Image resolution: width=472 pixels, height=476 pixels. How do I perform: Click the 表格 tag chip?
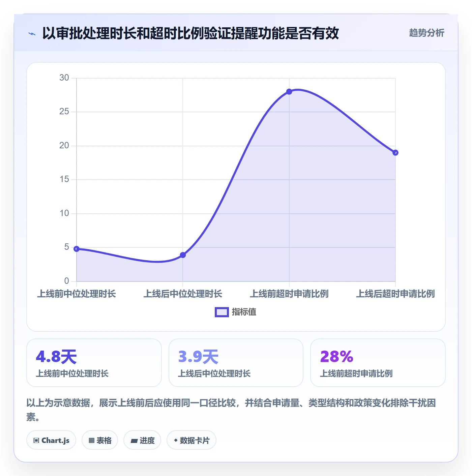click(100, 440)
